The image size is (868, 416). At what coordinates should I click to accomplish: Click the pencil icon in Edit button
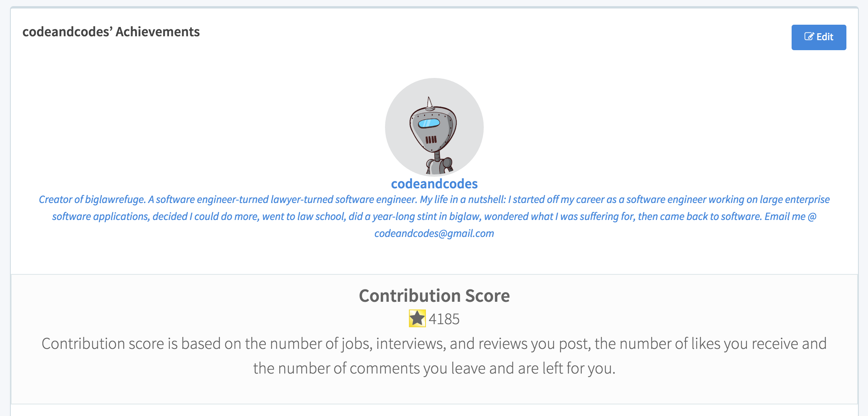(x=809, y=37)
